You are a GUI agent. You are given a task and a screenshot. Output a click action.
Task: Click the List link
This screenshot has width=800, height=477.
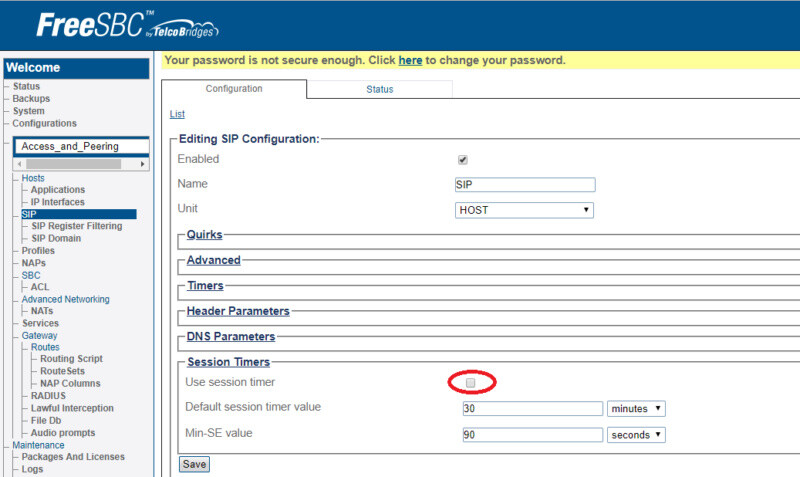pyautogui.click(x=177, y=114)
